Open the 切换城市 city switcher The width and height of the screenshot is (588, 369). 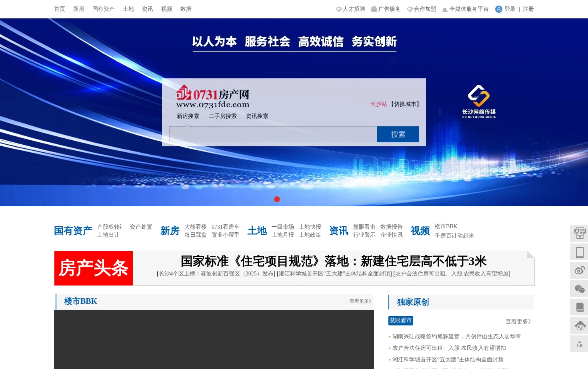click(x=405, y=104)
